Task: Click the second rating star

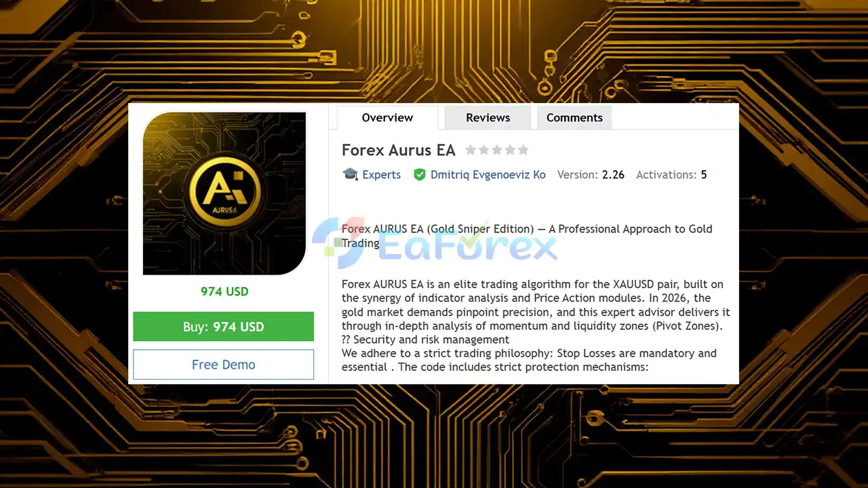Action: (484, 149)
